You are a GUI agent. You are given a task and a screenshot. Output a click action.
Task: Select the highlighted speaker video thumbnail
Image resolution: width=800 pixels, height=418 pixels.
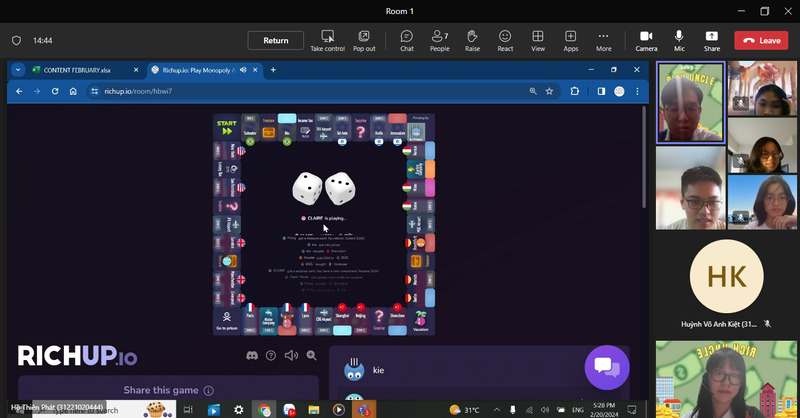point(690,103)
